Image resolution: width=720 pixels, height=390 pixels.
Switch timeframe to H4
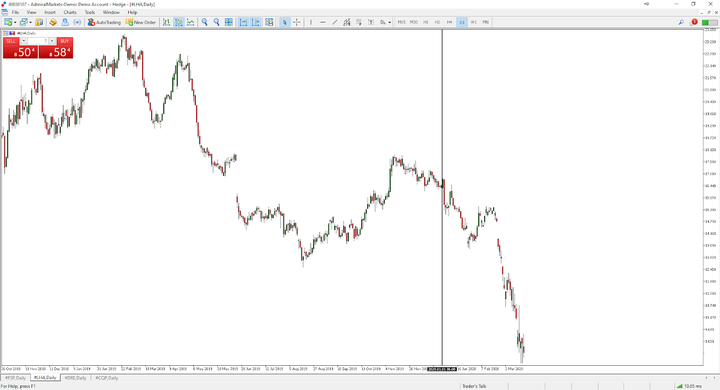(x=450, y=22)
